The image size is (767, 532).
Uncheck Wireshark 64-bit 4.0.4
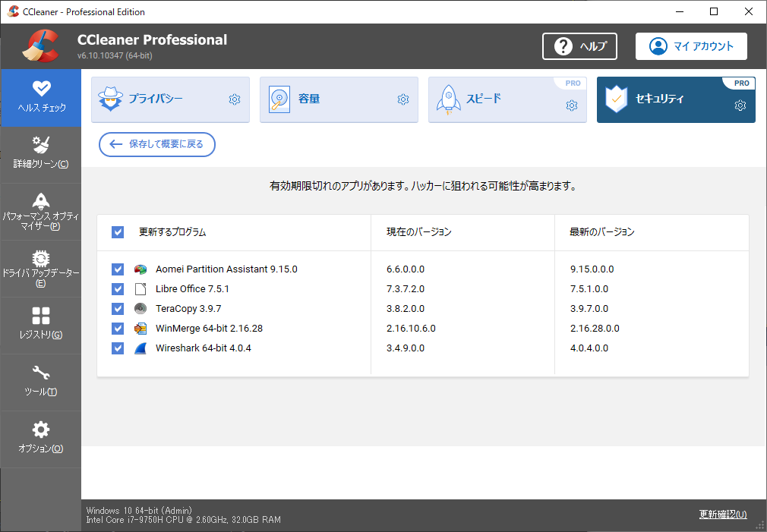[x=118, y=348]
